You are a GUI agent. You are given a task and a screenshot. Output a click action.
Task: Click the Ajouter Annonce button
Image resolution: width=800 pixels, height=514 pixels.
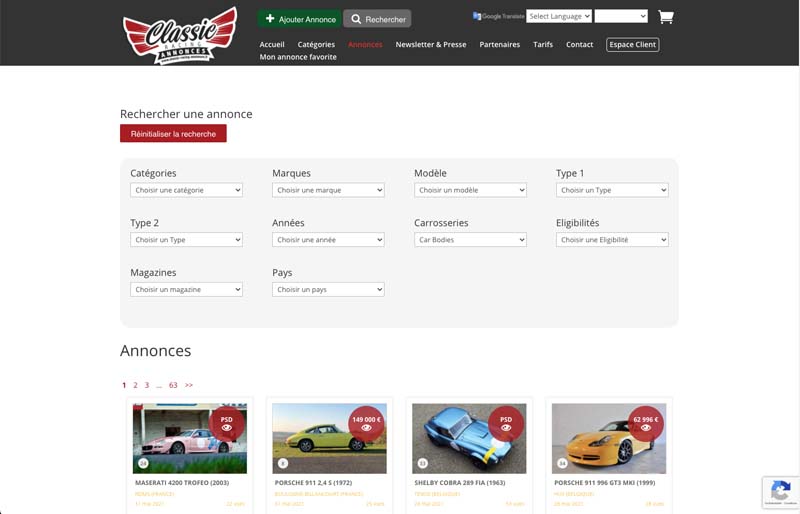click(299, 19)
